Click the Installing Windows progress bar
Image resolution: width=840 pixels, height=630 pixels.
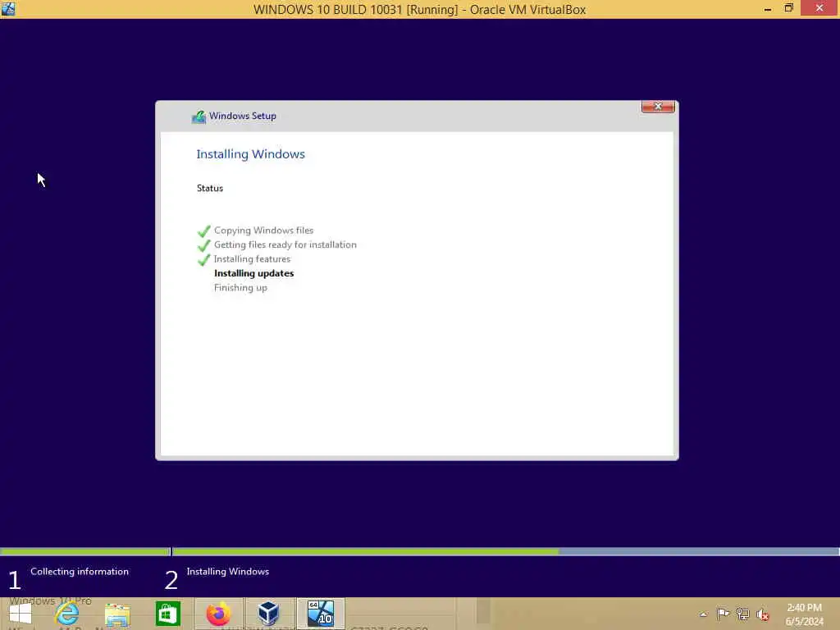point(505,551)
